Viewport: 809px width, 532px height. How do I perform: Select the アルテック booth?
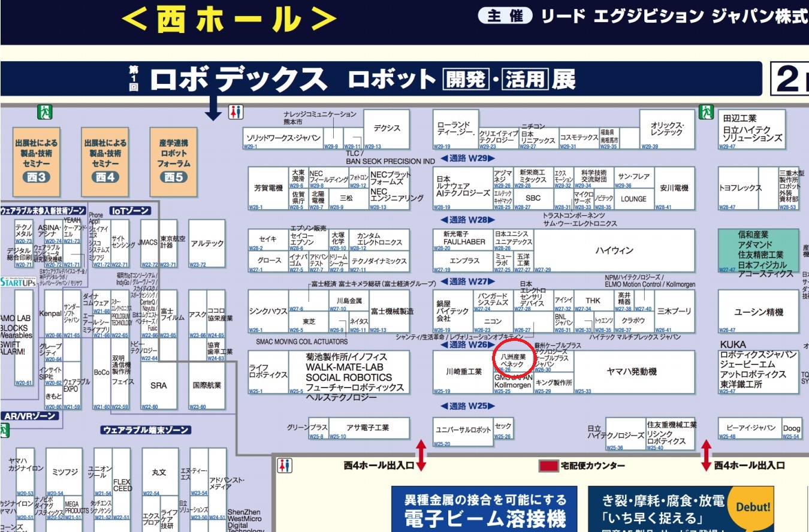207,244
